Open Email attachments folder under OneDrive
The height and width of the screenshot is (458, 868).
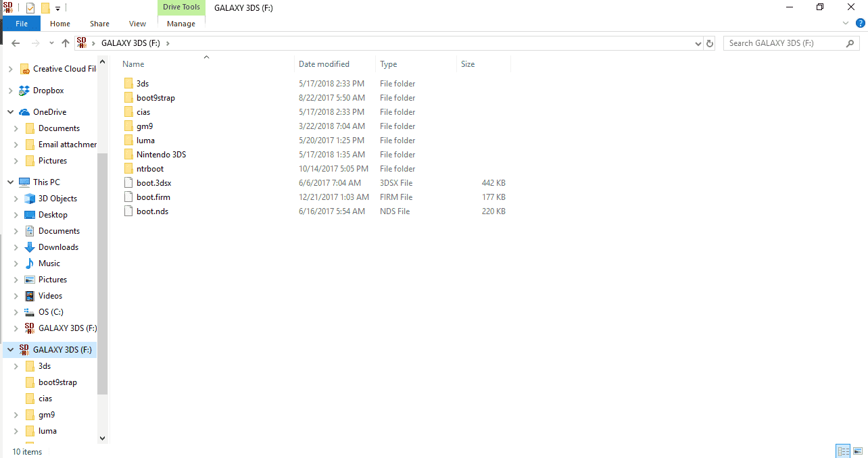coord(67,145)
